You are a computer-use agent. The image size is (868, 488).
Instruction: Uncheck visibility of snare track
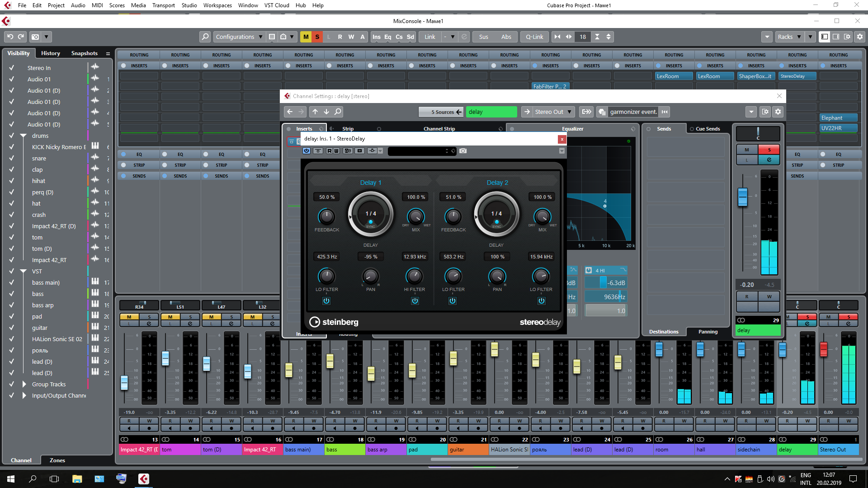coord(12,158)
